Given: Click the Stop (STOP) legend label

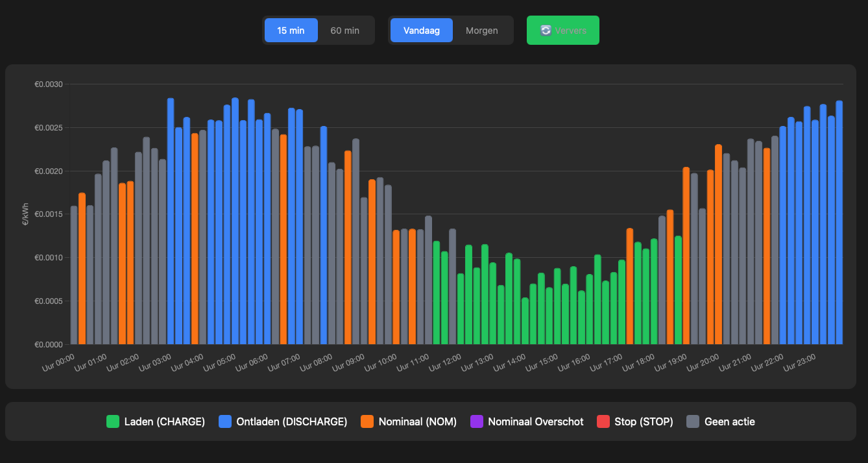Looking at the screenshot, I should click(644, 421).
